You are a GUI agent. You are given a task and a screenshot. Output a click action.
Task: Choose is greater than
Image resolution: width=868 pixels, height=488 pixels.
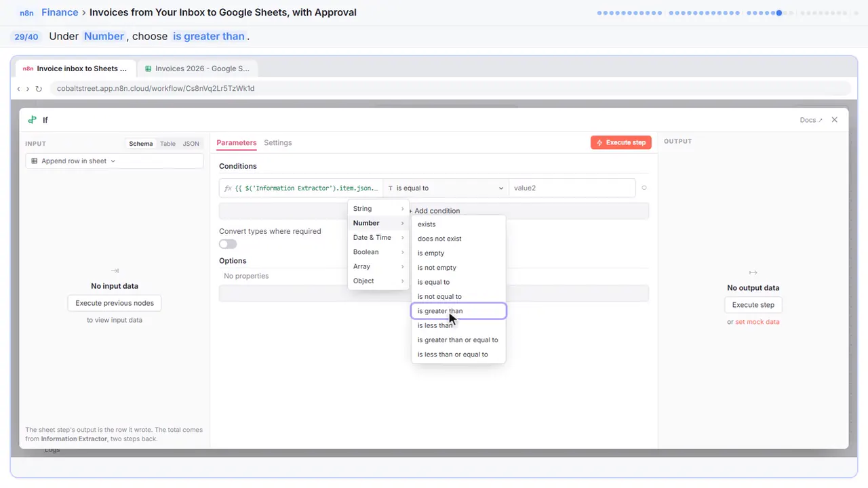[x=458, y=311]
